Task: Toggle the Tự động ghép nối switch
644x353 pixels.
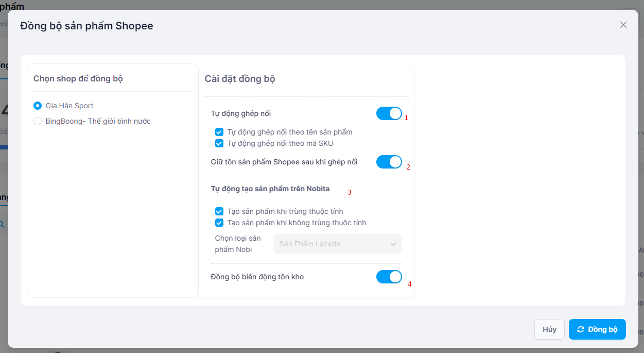Action: [389, 113]
